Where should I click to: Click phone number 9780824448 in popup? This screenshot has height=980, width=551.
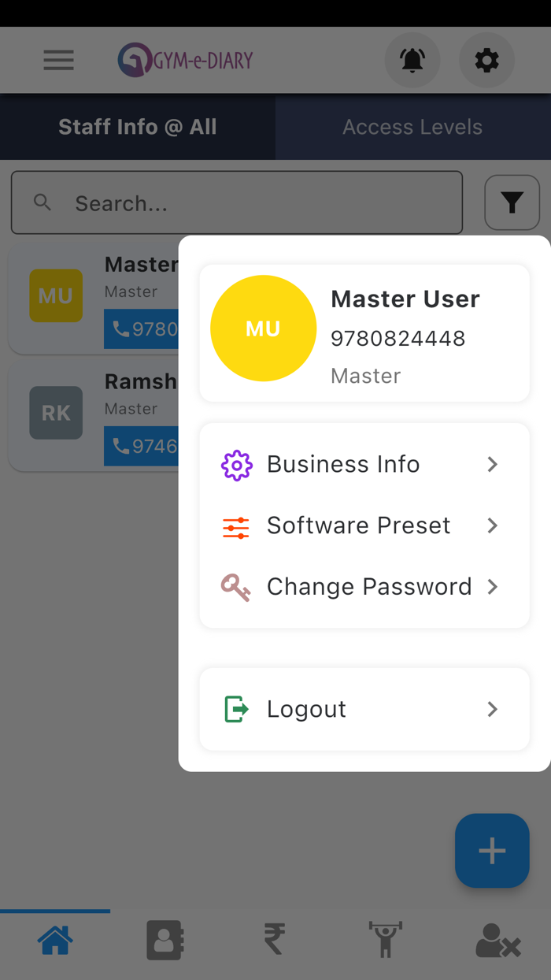click(398, 338)
